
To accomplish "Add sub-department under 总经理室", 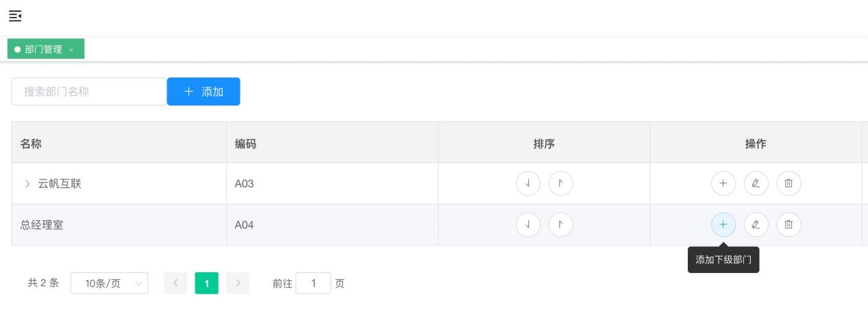I will [723, 224].
